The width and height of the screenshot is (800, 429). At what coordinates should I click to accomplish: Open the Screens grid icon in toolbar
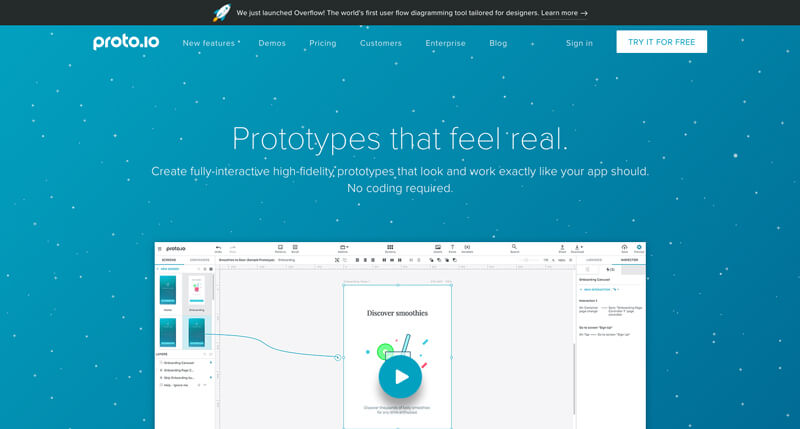tap(390, 248)
